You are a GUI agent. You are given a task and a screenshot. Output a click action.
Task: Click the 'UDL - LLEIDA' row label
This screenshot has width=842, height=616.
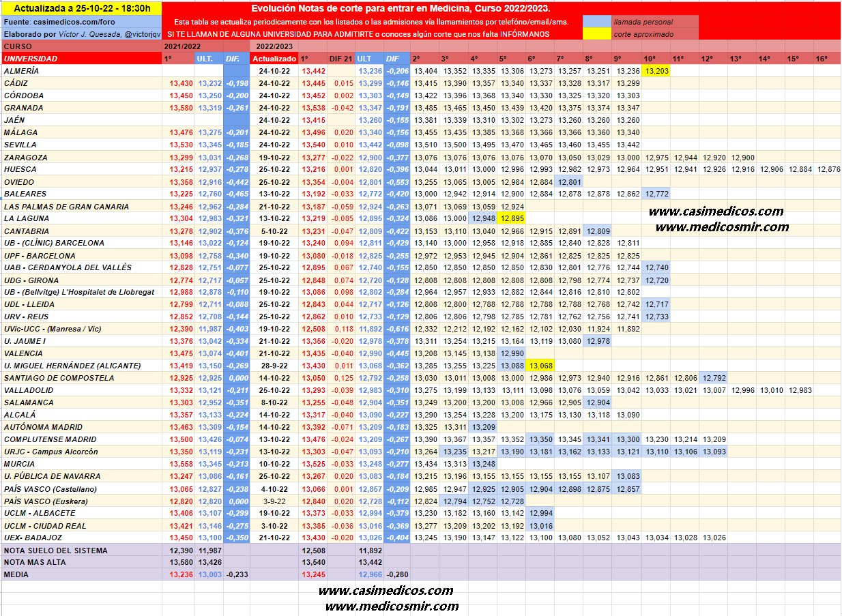[x=81, y=304]
